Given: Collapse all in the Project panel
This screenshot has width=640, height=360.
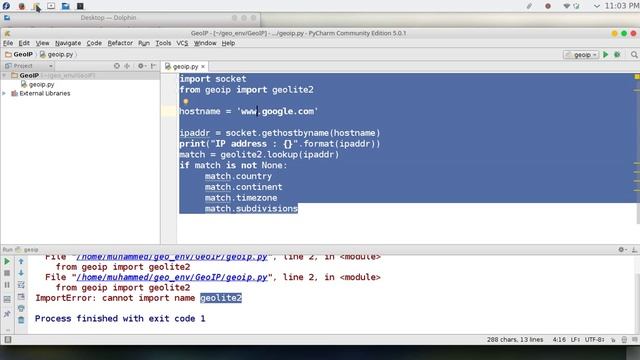Looking at the screenshot, I should click(127, 66).
